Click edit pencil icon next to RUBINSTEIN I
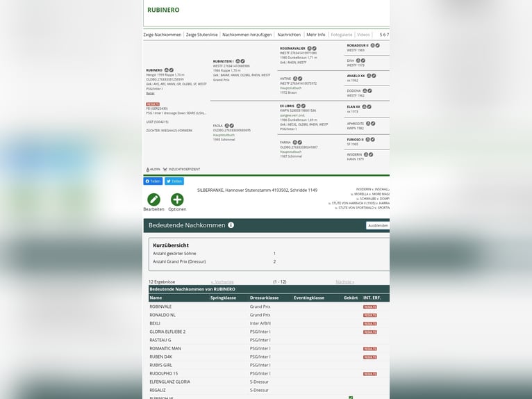 pos(243,61)
